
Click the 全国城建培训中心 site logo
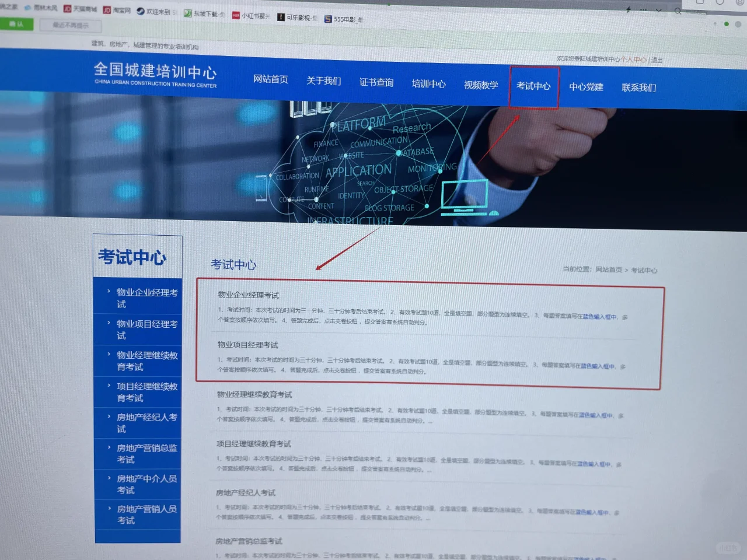point(155,75)
